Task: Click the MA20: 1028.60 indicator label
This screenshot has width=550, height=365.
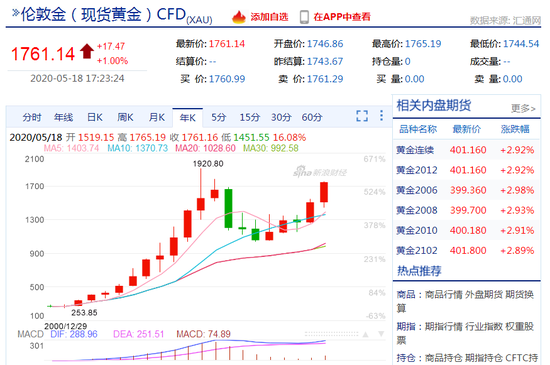Action: coord(205,148)
